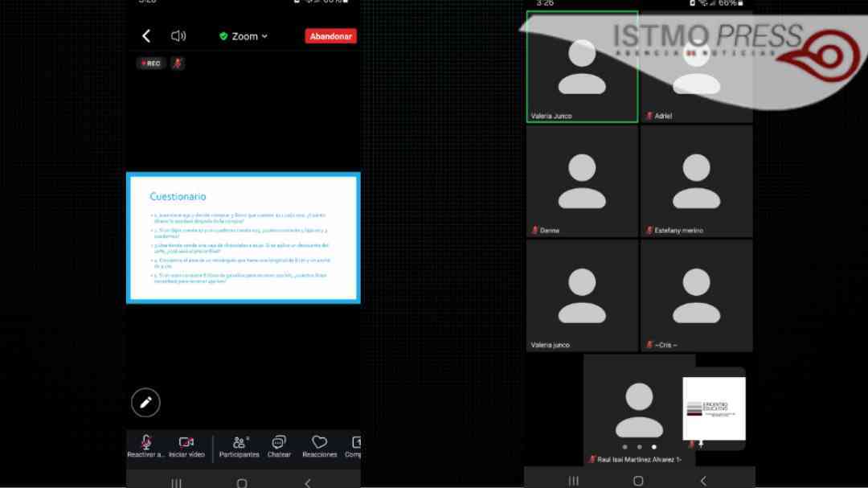Image resolution: width=868 pixels, height=488 pixels.
Task: Tap the highlighted white page indicator dot
Action: click(x=653, y=447)
